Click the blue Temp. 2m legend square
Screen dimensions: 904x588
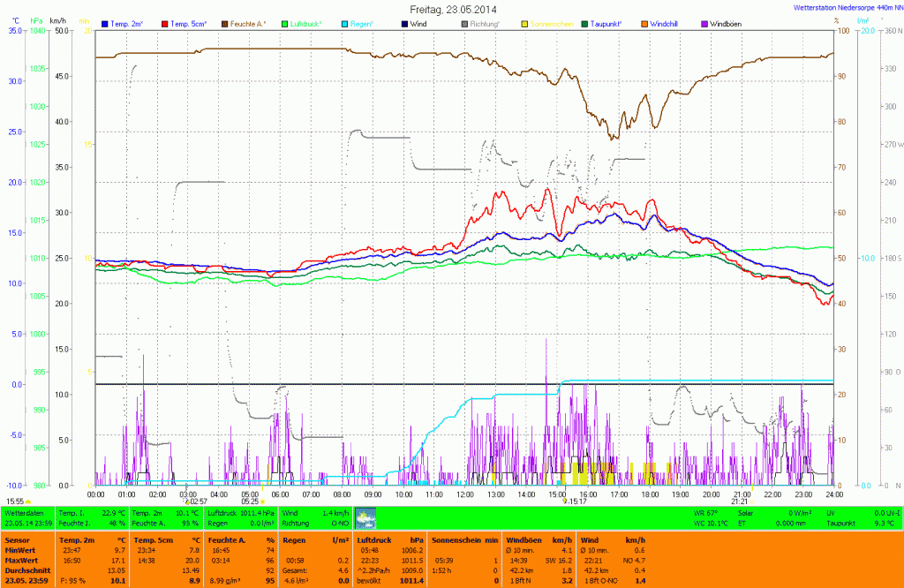(106, 23)
